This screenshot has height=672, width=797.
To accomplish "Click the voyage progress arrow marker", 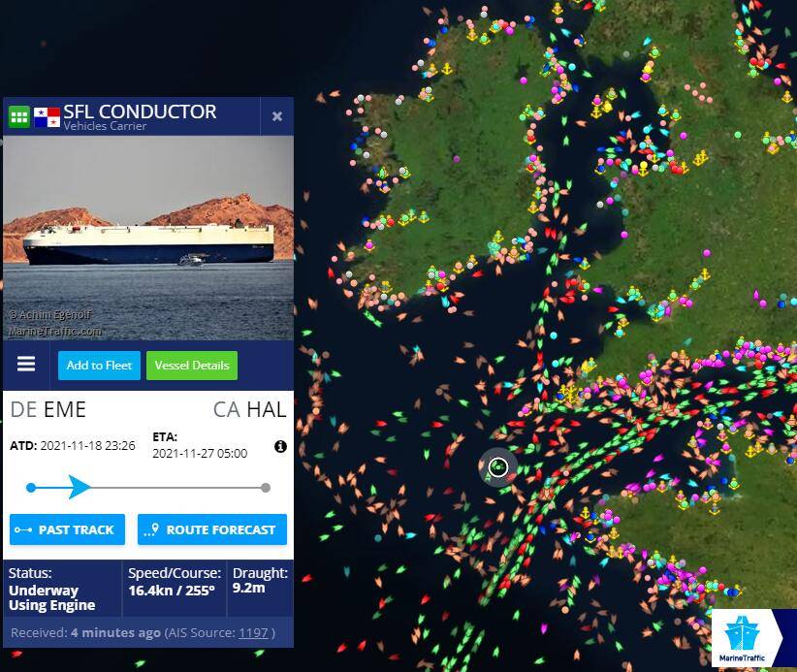I will (79, 487).
